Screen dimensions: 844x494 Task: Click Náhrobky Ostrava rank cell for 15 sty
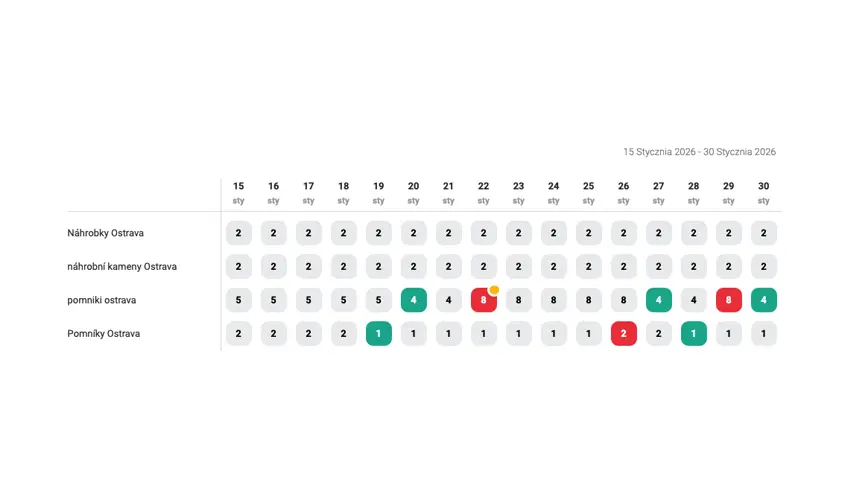coord(238,233)
